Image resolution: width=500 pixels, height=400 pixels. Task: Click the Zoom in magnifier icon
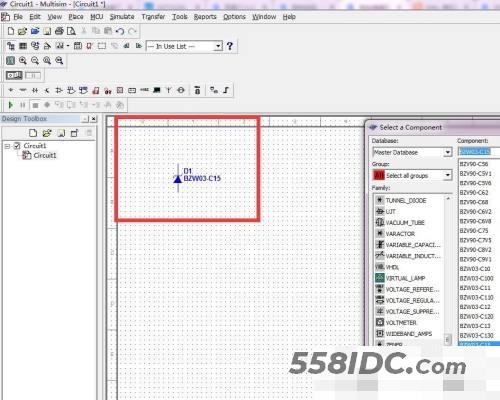[23, 60]
